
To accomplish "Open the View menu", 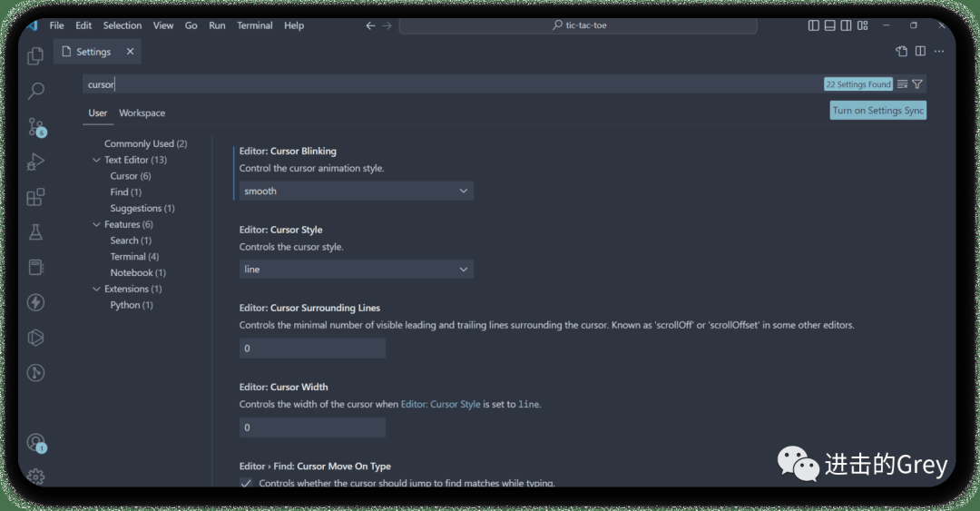I will (x=163, y=25).
